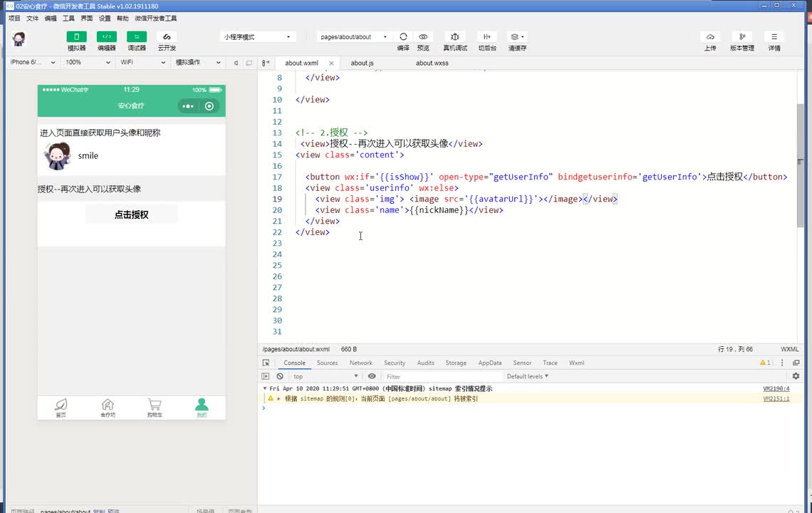Viewport: 812px width, 513px height.
Task: Open version management (版本管理)
Action: coord(741,37)
